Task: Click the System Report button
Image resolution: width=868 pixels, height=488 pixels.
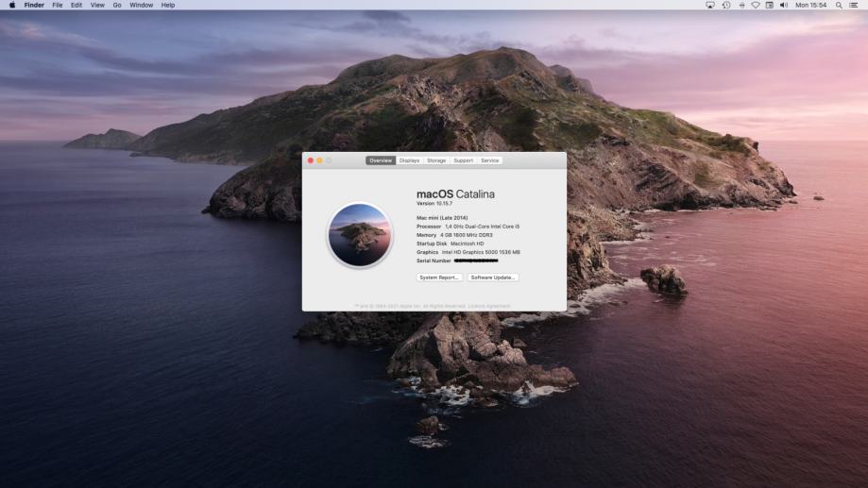Action: (439, 278)
